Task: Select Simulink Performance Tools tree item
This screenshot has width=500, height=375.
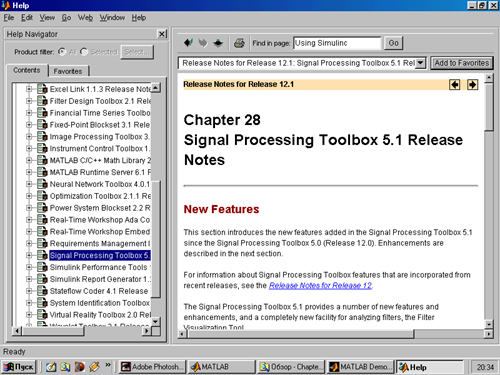Action: [100, 267]
